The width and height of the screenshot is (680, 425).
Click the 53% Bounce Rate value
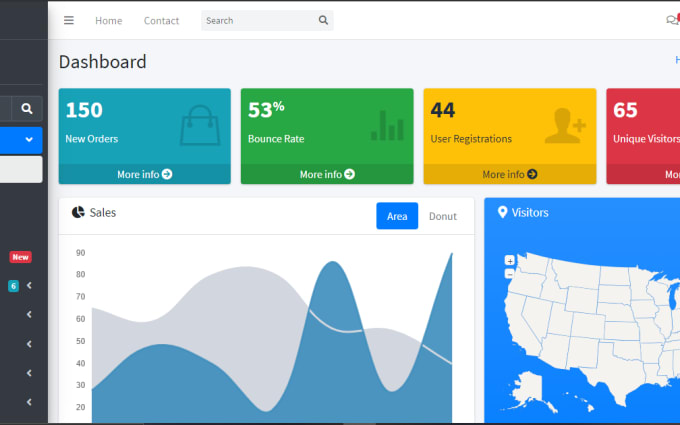[x=266, y=110]
